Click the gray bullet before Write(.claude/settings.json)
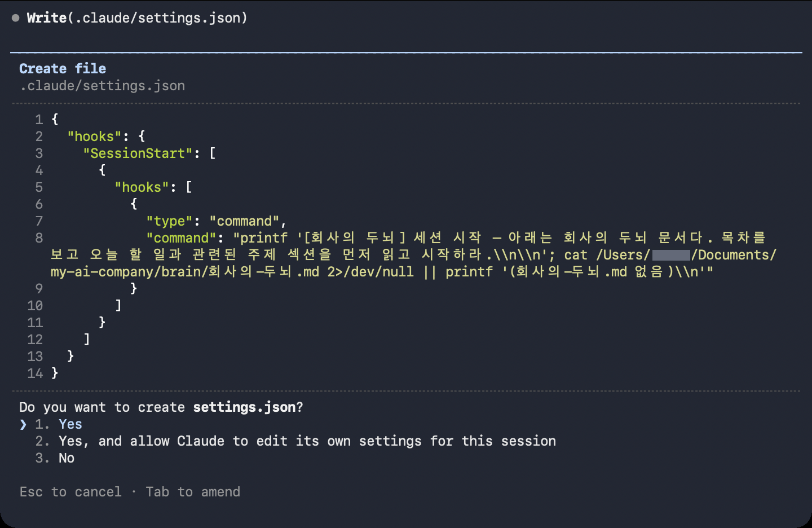Image resolution: width=812 pixels, height=528 pixels. point(16,18)
